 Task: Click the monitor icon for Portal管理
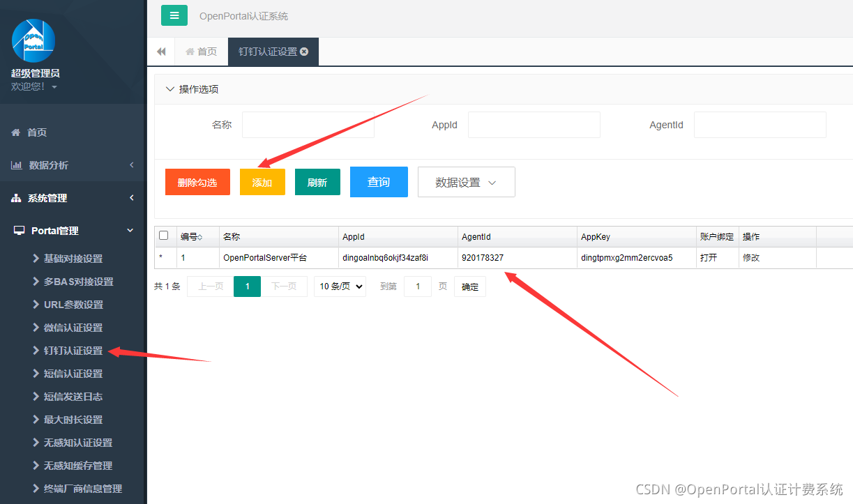point(20,231)
